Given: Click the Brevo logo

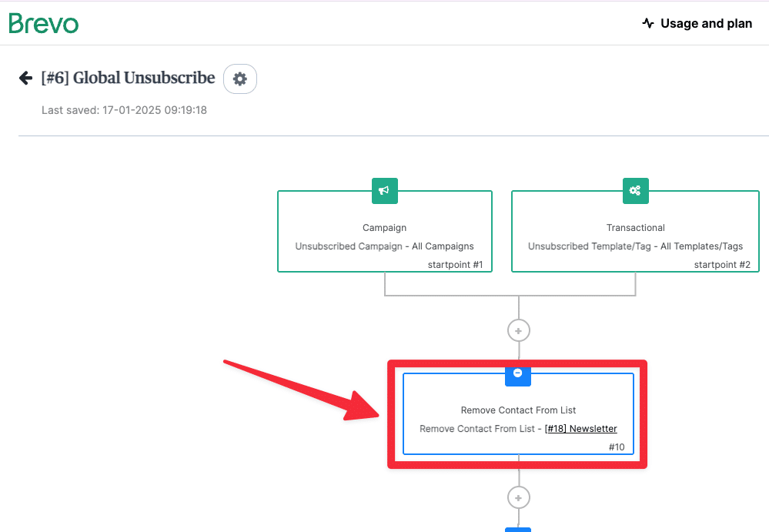Looking at the screenshot, I should [x=44, y=24].
